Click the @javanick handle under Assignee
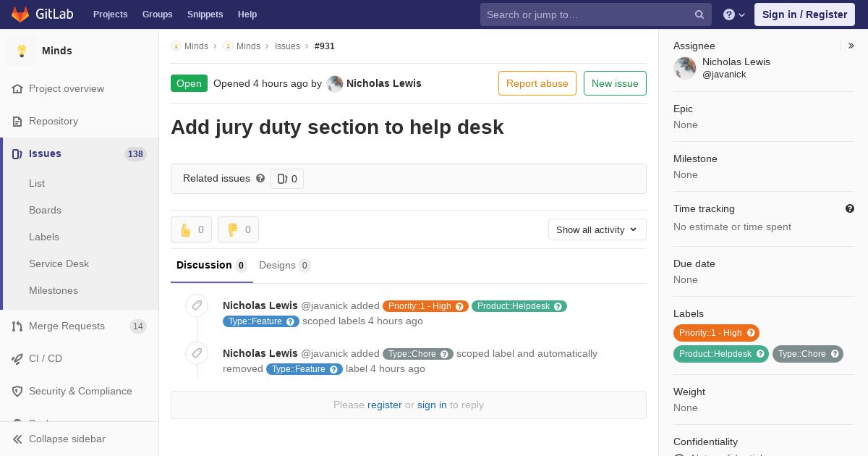 click(724, 75)
